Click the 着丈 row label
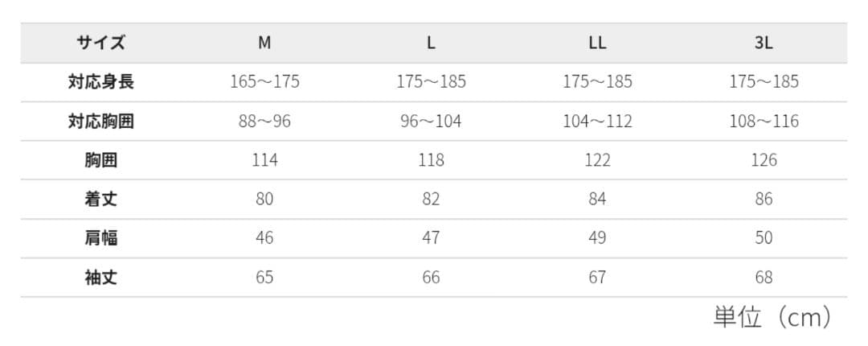The width and height of the screenshot is (868, 346). click(101, 199)
